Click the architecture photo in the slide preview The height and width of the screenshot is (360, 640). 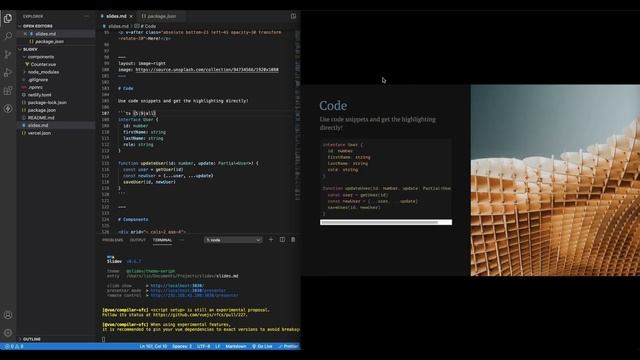click(555, 180)
